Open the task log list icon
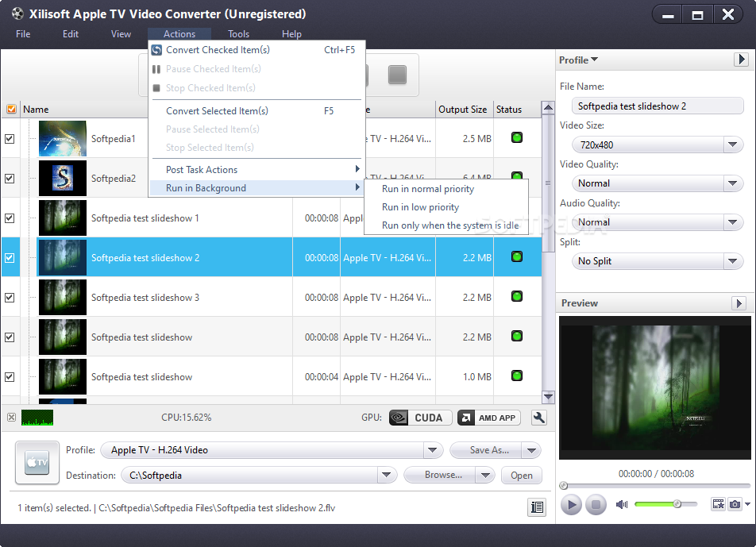756x547 pixels. tap(537, 507)
